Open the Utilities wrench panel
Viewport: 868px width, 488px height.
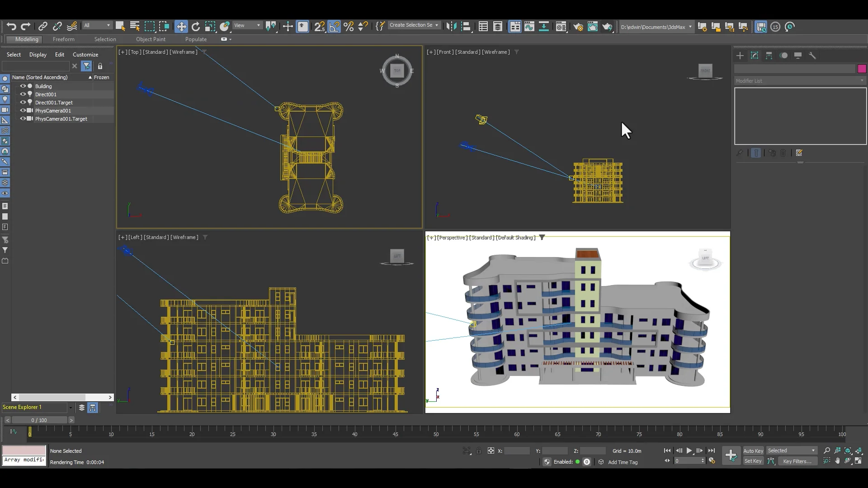coord(812,55)
